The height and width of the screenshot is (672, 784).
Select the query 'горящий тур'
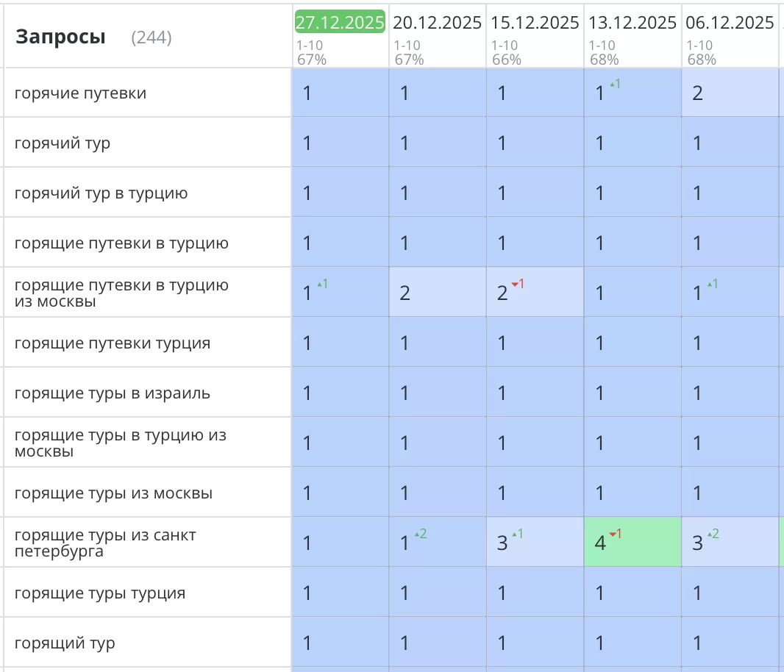pos(65,643)
